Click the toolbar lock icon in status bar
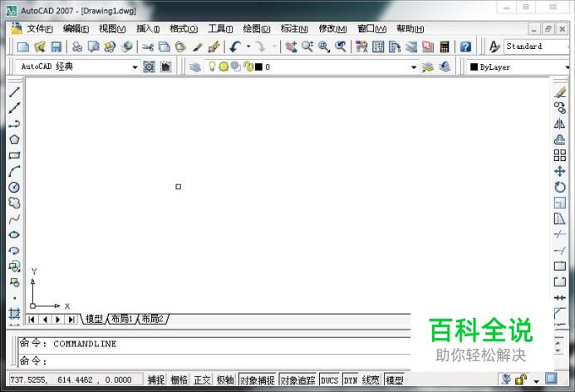575x392 pixels. coord(521,379)
